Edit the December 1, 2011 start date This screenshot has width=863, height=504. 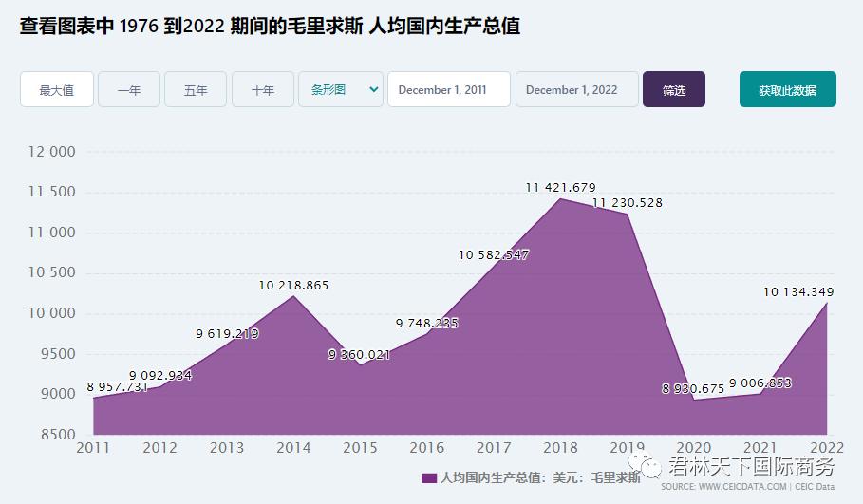coord(448,90)
